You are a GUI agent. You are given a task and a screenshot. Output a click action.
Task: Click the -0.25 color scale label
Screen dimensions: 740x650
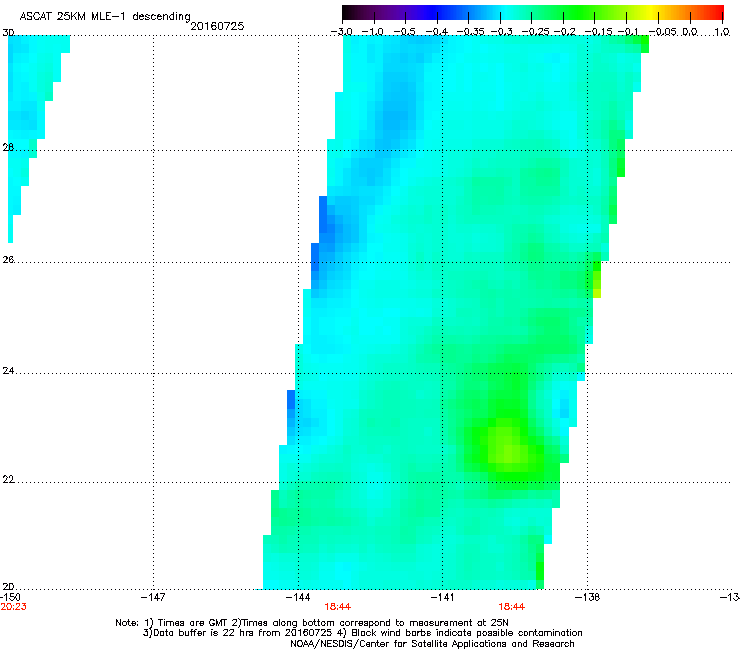(536, 32)
